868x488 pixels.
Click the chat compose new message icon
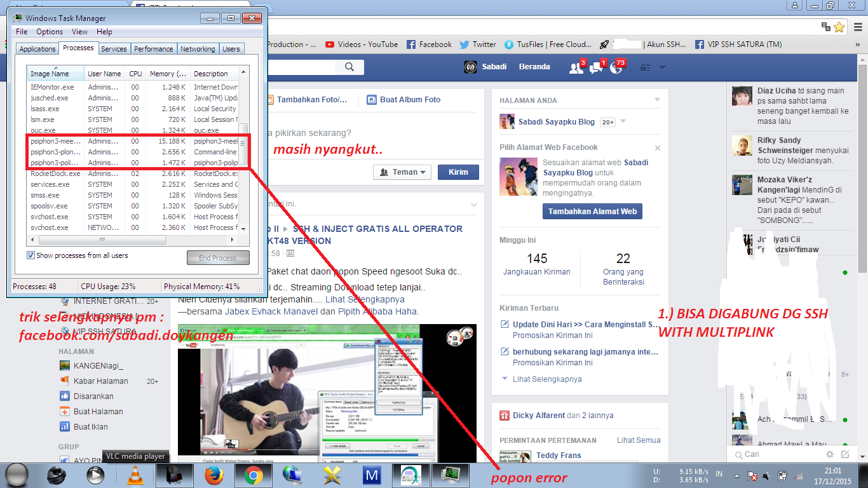[x=845, y=454]
